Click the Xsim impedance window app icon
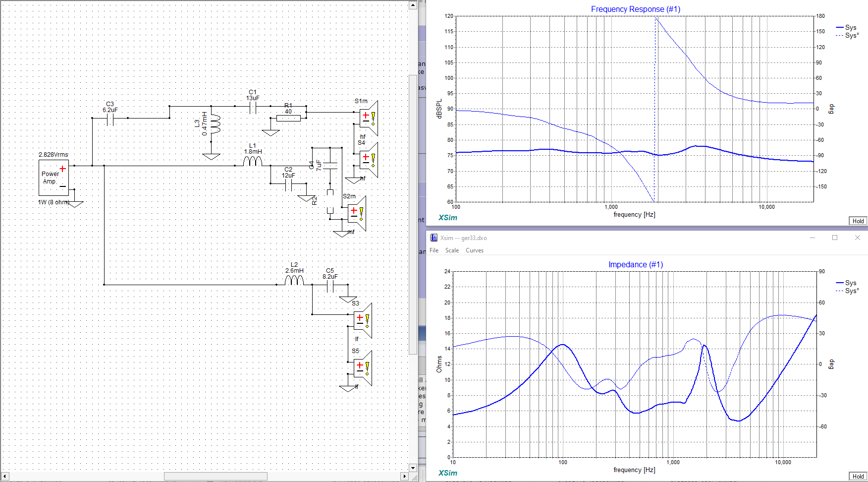 click(x=434, y=238)
